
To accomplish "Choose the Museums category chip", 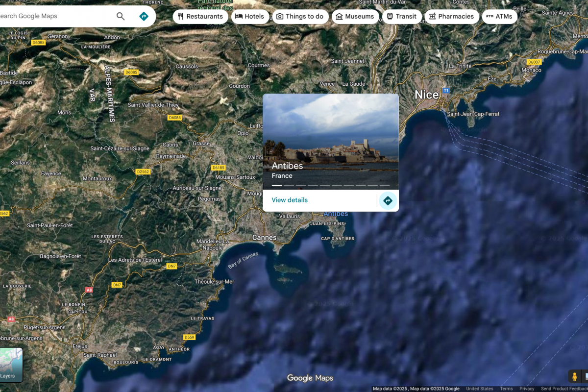I will [x=355, y=16].
